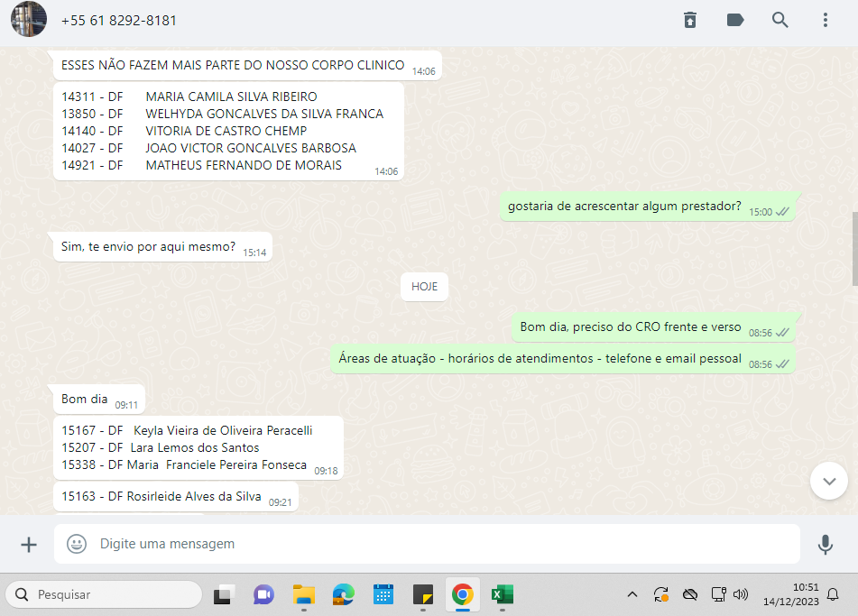This screenshot has width=858, height=616.
Task: Open Excel from the taskbar
Action: click(503, 594)
